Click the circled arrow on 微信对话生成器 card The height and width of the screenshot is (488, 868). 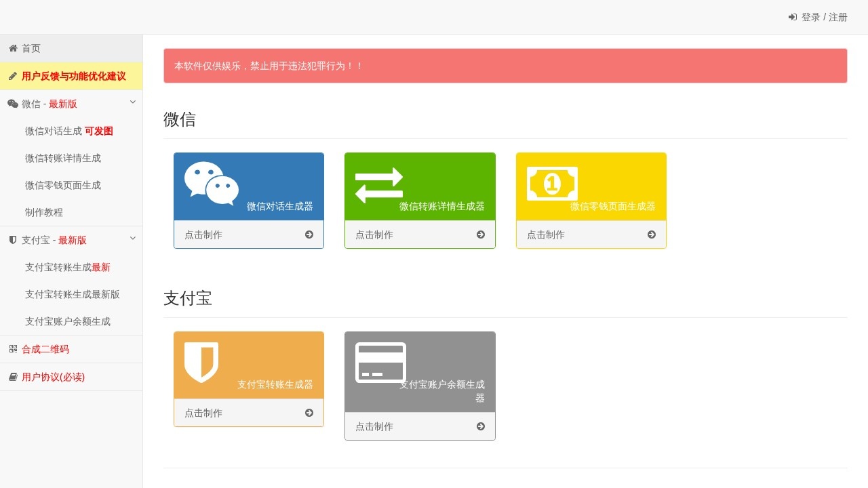309,234
